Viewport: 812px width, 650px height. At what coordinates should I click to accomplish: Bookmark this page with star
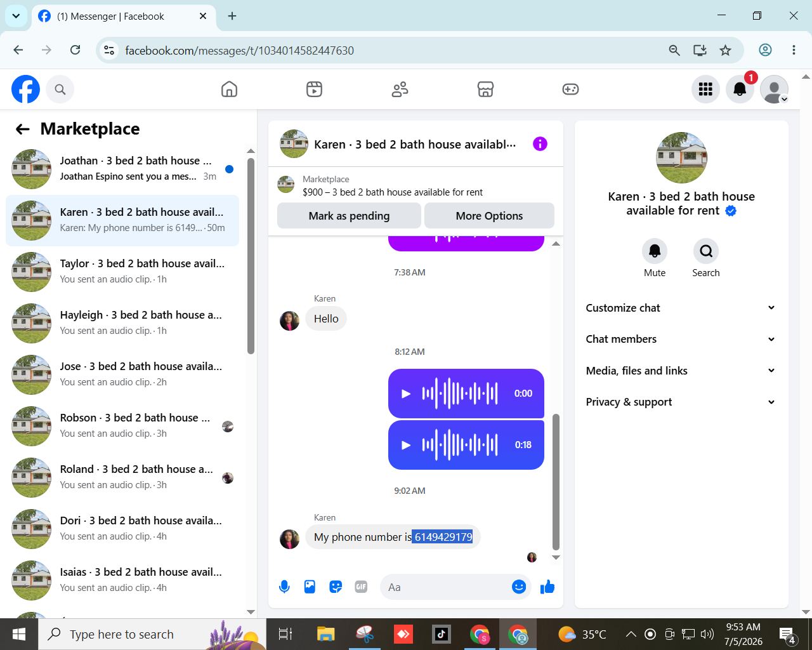(725, 50)
